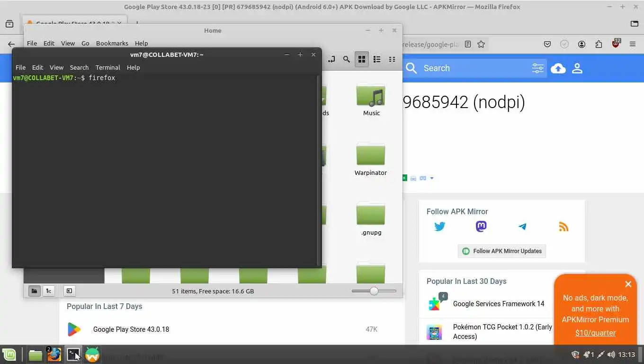Open Terminal's Edit menu
Viewport: 644px width, 364px height.
click(37, 67)
